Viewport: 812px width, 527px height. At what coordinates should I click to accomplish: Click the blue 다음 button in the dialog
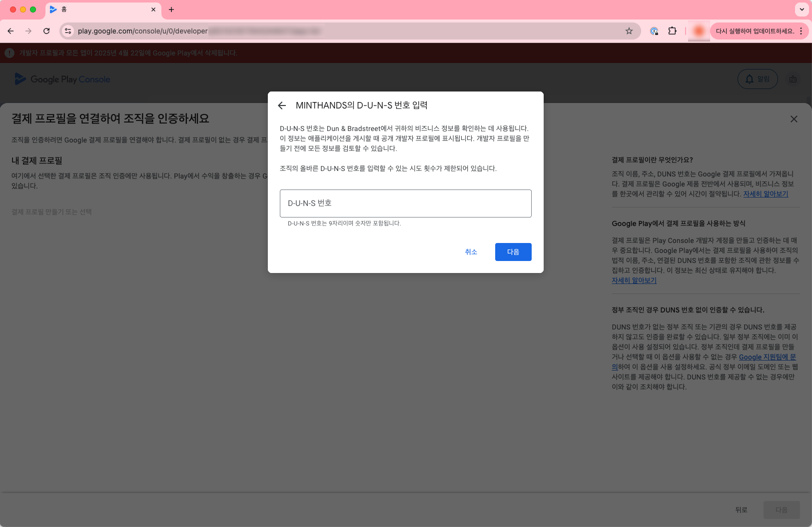click(x=513, y=252)
